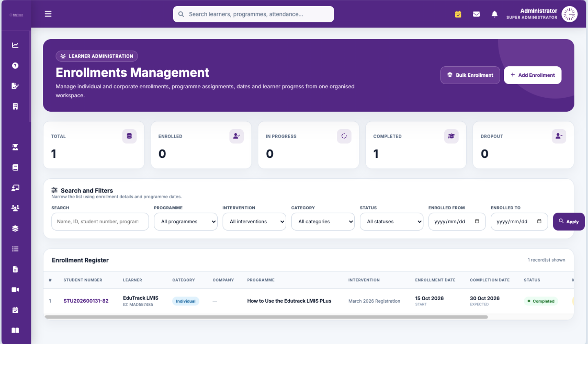Viewport: 588px width, 368px height.
Task: Click the bulleted list sidebar icon
Action: tap(15, 249)
